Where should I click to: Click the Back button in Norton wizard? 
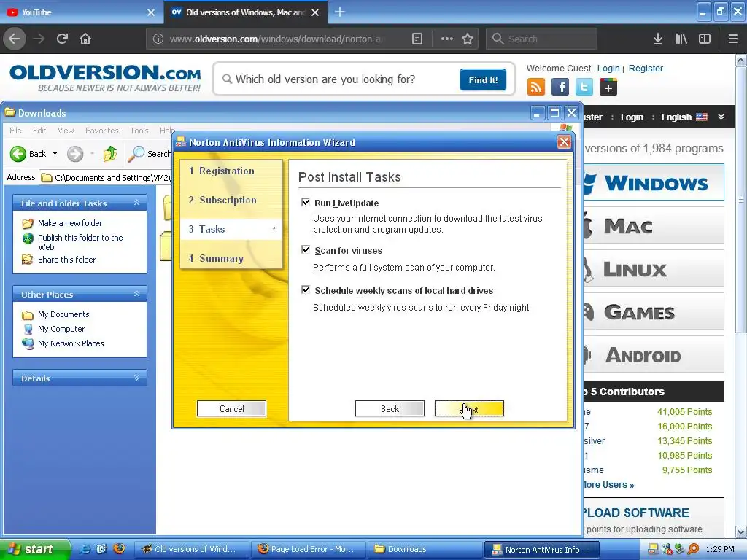tap(390, 408)
